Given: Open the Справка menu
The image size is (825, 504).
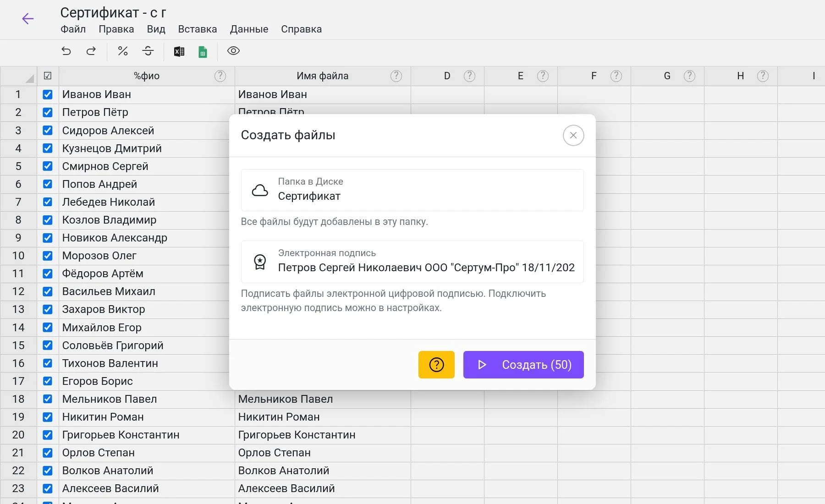Looking at the screenshot, I should pyautogui.click(x=302, y=29).
